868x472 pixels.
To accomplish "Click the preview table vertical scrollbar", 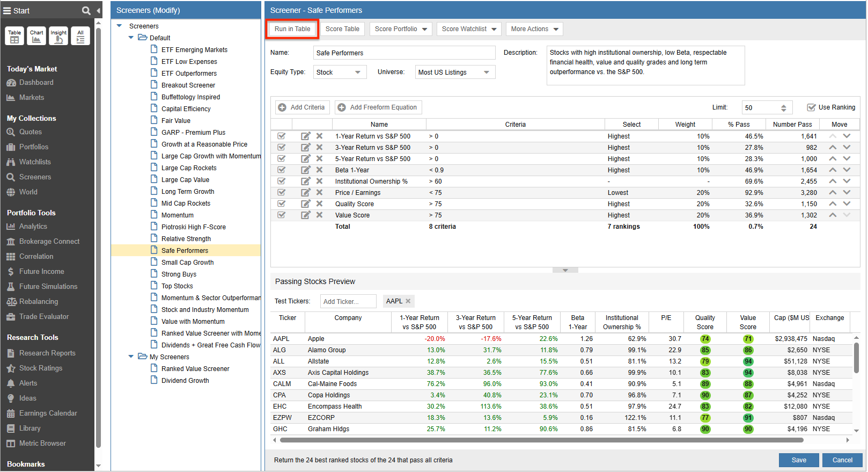I will tap(856, 358).
